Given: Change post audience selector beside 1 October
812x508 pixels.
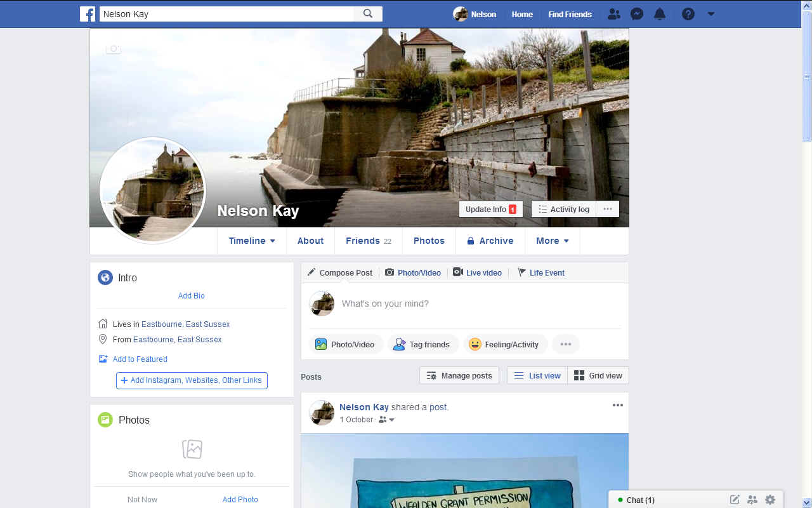Looking at the screenshot, I should tap(387, 420).
